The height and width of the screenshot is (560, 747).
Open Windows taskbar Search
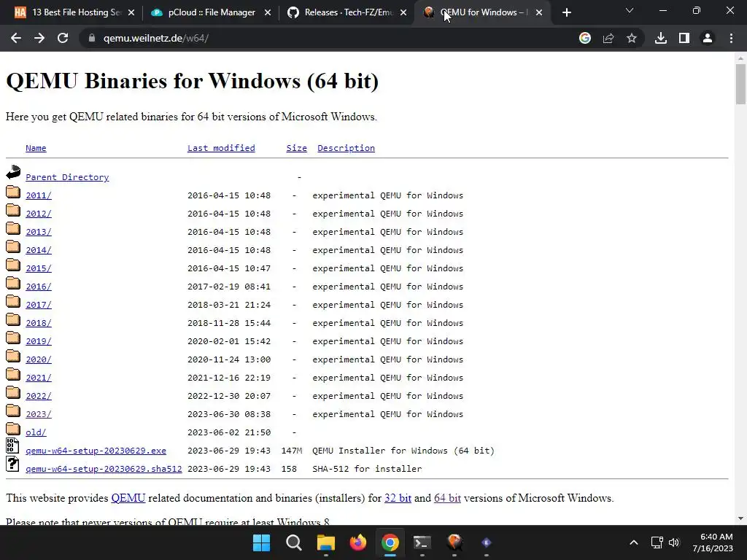[x=293, y=542]
